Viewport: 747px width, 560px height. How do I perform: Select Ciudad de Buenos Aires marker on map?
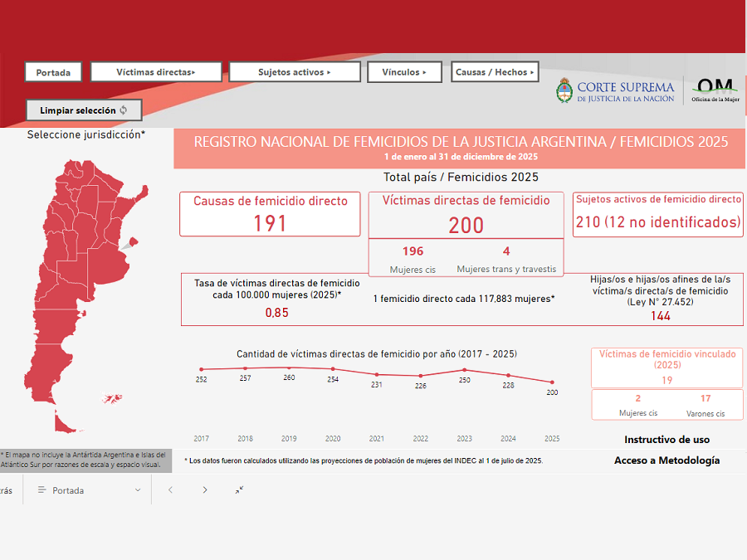pyautogui.click(x=134, y=242)
